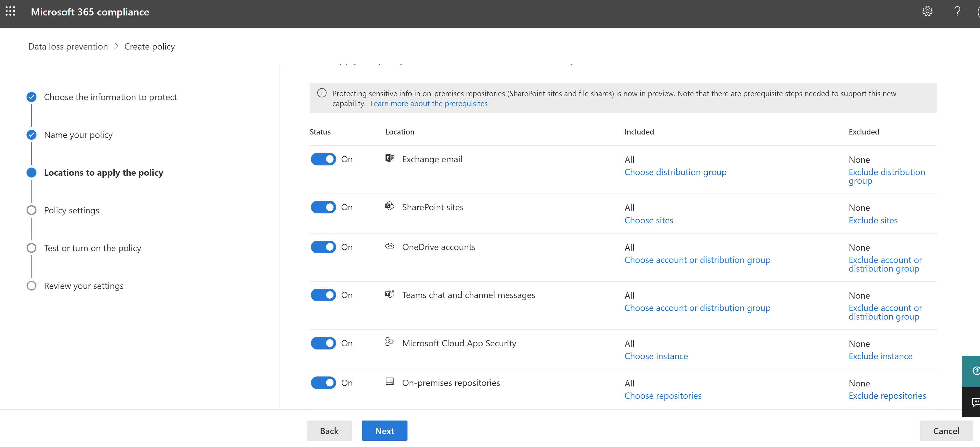Click the Microsoft 365 compliance title
This screenshot has height=447, width=980.
click(x=90, y=12)
